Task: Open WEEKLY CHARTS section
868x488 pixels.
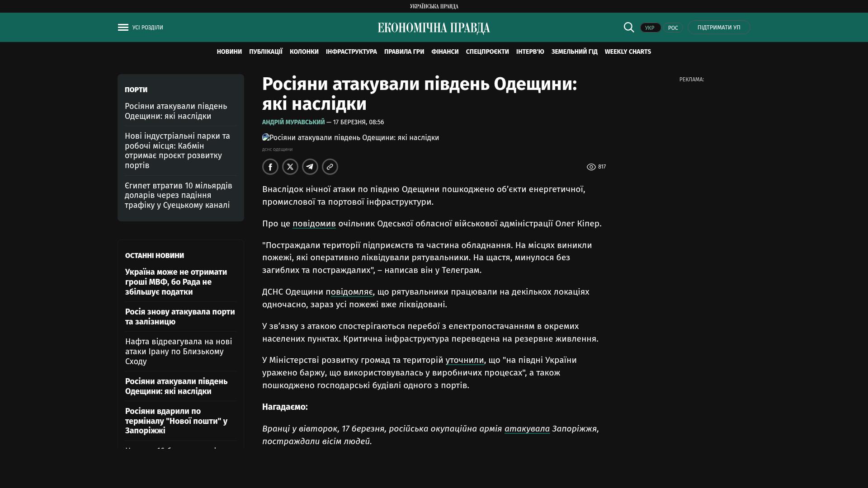Action: click(x=627, y=52)
